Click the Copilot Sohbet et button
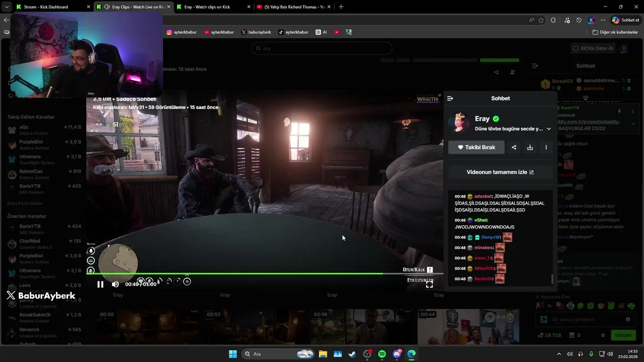644x362 pixels. click(x=626, y=20)
